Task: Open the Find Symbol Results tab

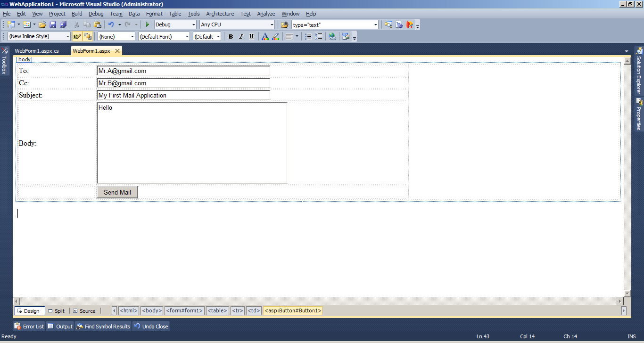Action: coord(103,326)
